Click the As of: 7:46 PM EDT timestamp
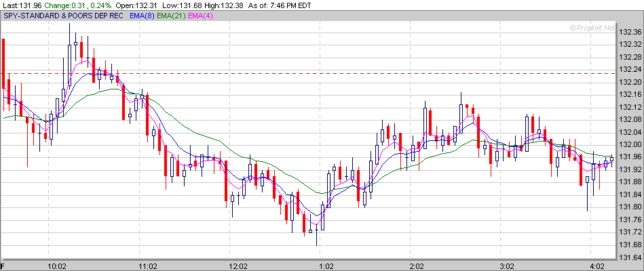 tap(280, 5)
